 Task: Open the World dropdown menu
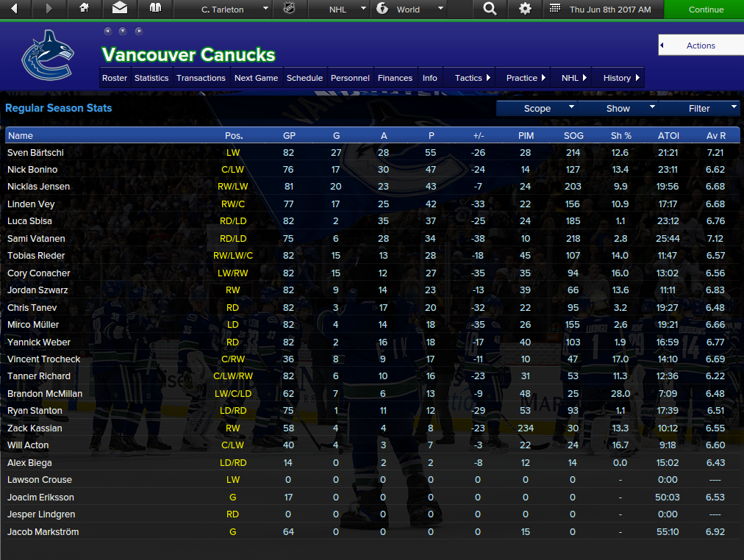[409, 10]
